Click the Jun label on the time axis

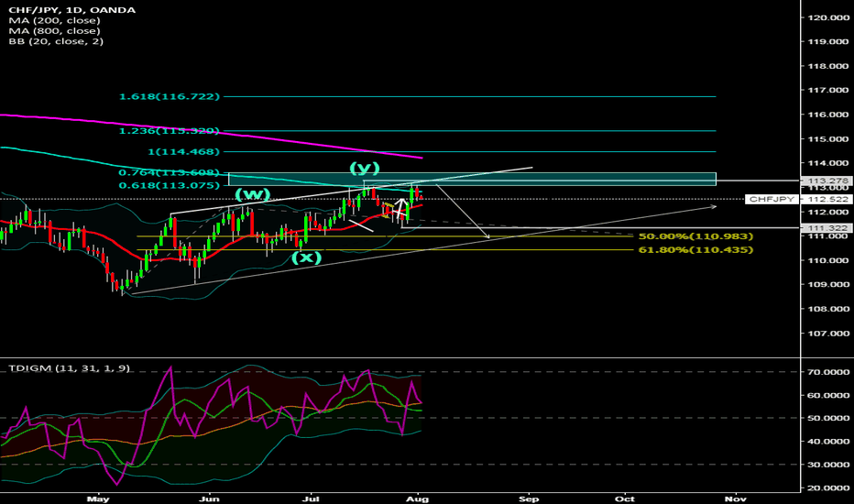[x=209, y=499]
